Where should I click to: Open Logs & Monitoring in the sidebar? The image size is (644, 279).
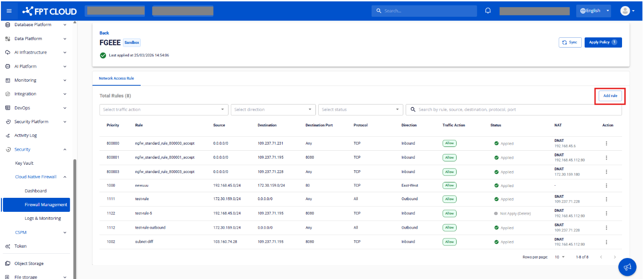pos(43,218)
